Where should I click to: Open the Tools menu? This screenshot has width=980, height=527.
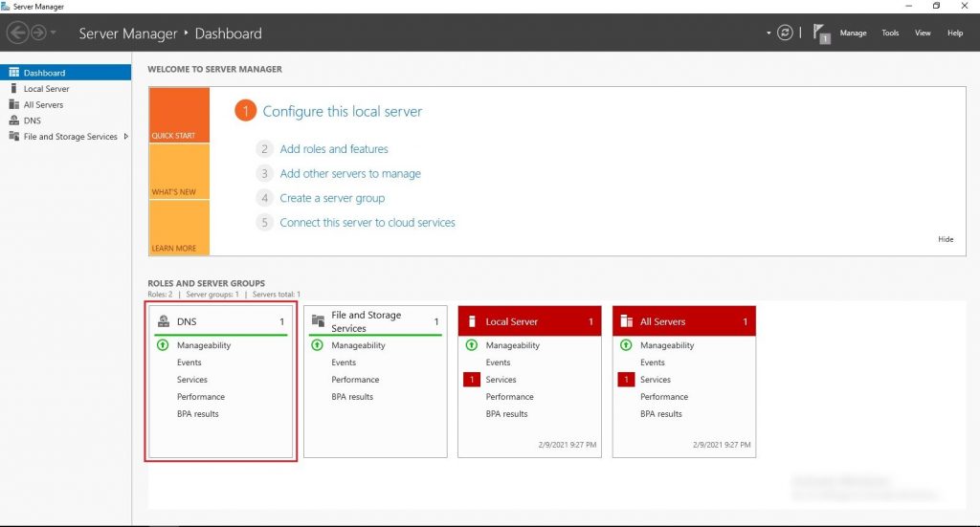point(890,33)
